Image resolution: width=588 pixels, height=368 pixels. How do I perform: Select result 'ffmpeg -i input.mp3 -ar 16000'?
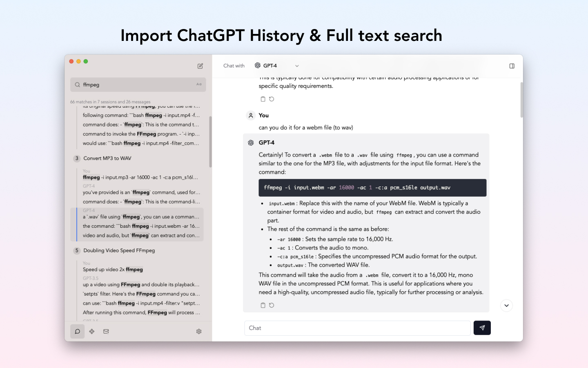(x=140, y=177)
